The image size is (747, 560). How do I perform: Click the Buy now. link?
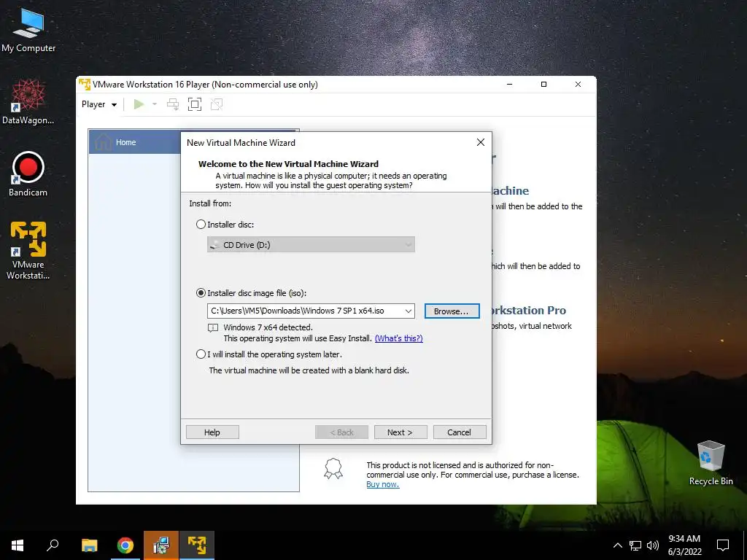pyautogui.click(x=382, y=484)
